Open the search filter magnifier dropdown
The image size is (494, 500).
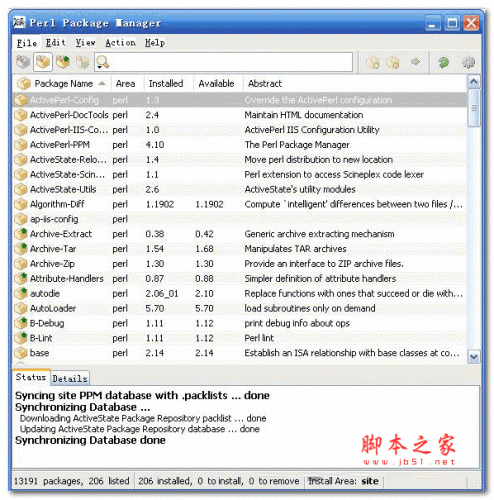102,62
